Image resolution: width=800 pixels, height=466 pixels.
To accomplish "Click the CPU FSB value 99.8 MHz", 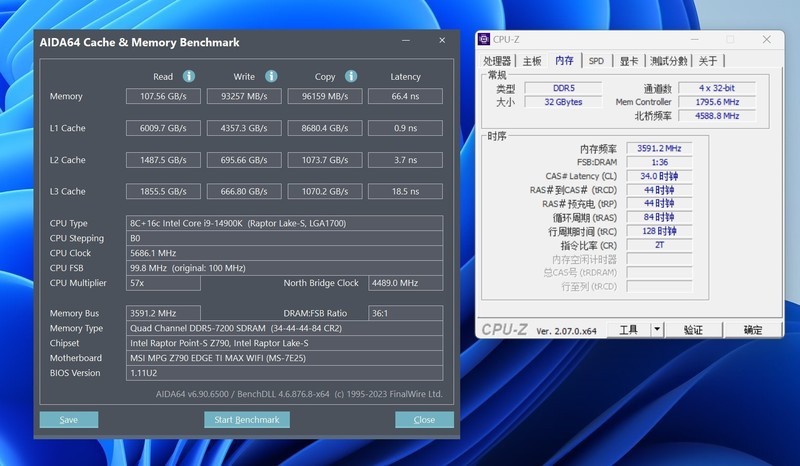I will [x=284, y=267].
